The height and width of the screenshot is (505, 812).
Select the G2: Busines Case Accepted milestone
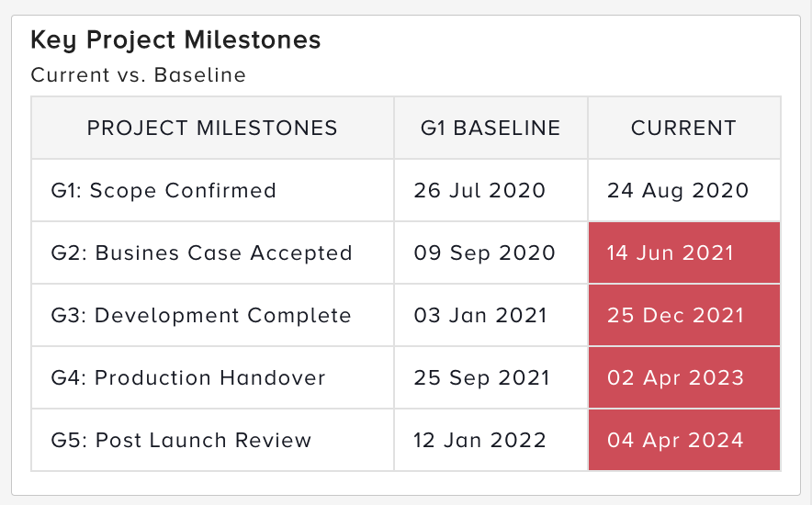click(x=201, y=252)
